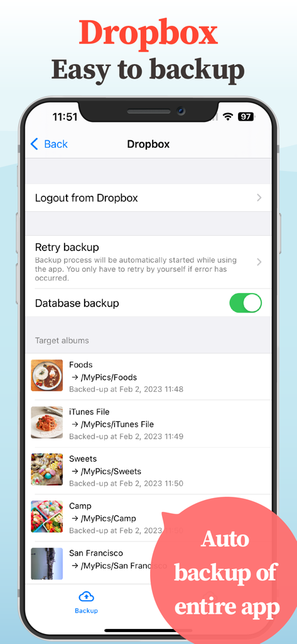This screenshot has width=297, height=644.
Task: Click the /MyPics/Sweets destination path
Action: pyautogui.click(x=106, y=471)
